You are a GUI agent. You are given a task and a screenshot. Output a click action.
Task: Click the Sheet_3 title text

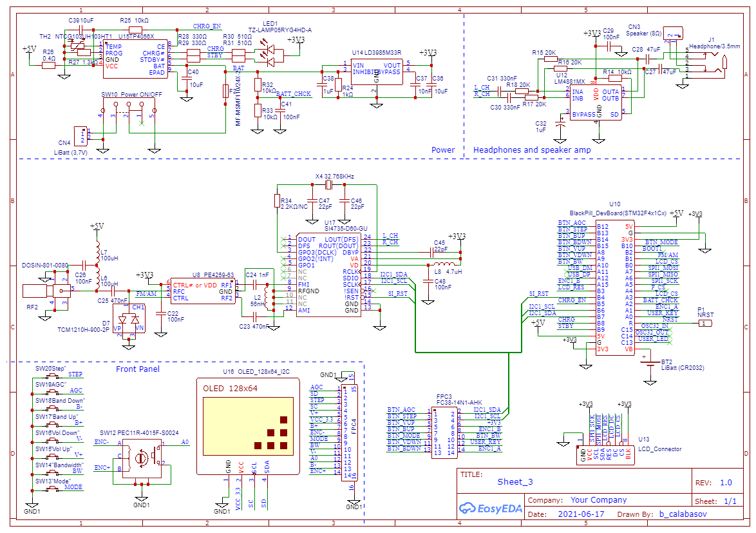click(515, 481)
